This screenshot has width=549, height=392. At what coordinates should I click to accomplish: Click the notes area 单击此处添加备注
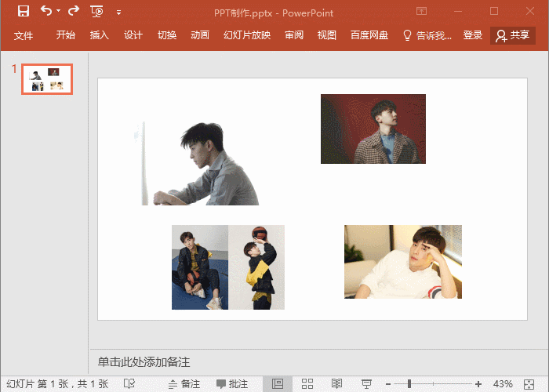point(144,362)
